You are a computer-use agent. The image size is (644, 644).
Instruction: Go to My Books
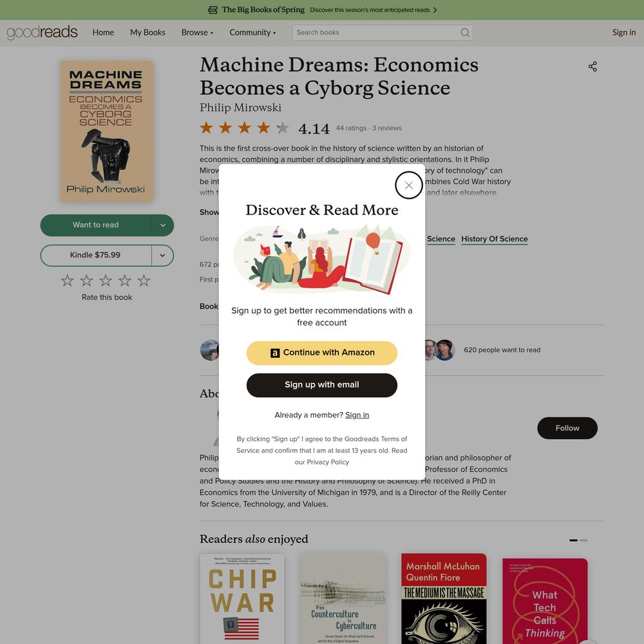pyautogui.click(x=147, y=32)
